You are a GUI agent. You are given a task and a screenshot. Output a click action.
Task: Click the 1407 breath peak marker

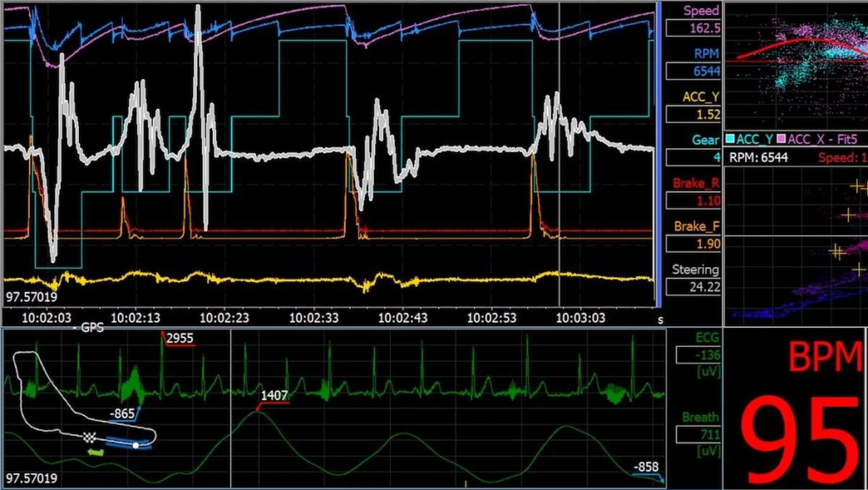[x=273, y=396]
